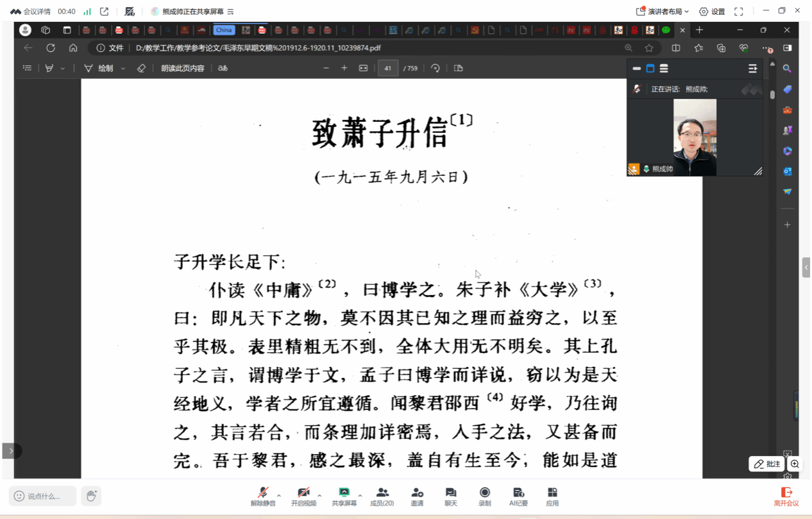The height and width of the screenshot is (519, 812).
Task: Click the PDF page number field
Action: 388,68
